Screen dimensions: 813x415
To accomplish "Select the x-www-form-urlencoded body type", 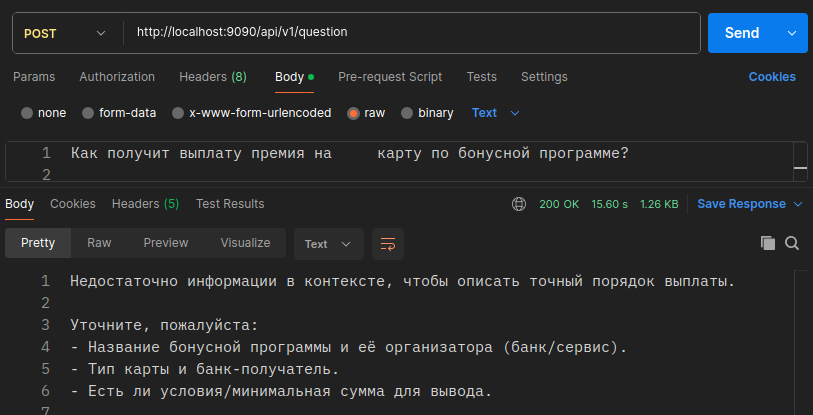I will tap(252, 113).
